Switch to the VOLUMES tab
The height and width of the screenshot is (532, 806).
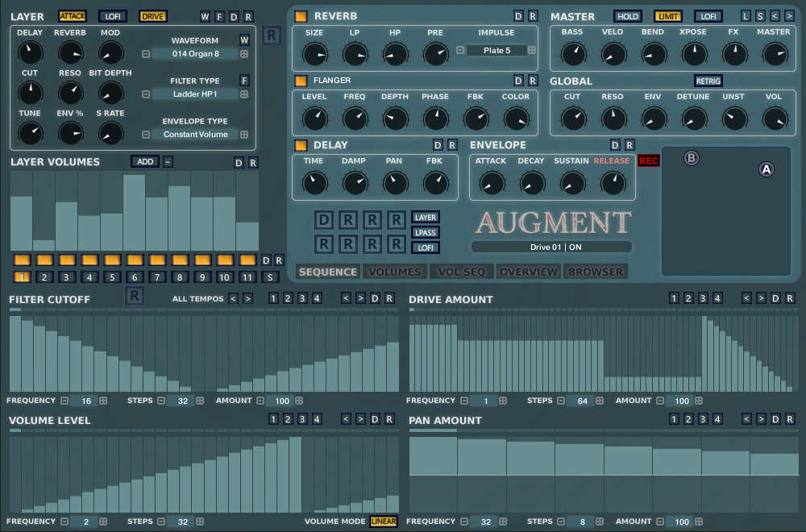[x=395, y=272]
